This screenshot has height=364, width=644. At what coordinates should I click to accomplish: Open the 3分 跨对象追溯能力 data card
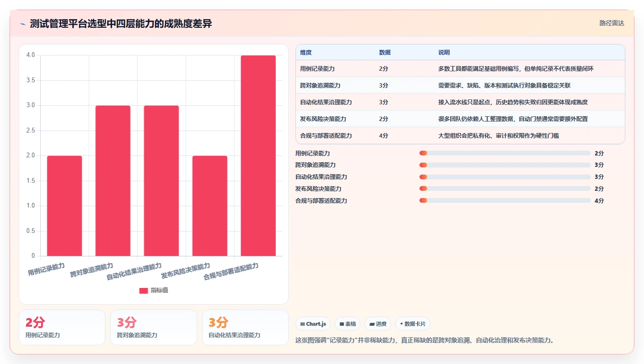pos(154,328)
